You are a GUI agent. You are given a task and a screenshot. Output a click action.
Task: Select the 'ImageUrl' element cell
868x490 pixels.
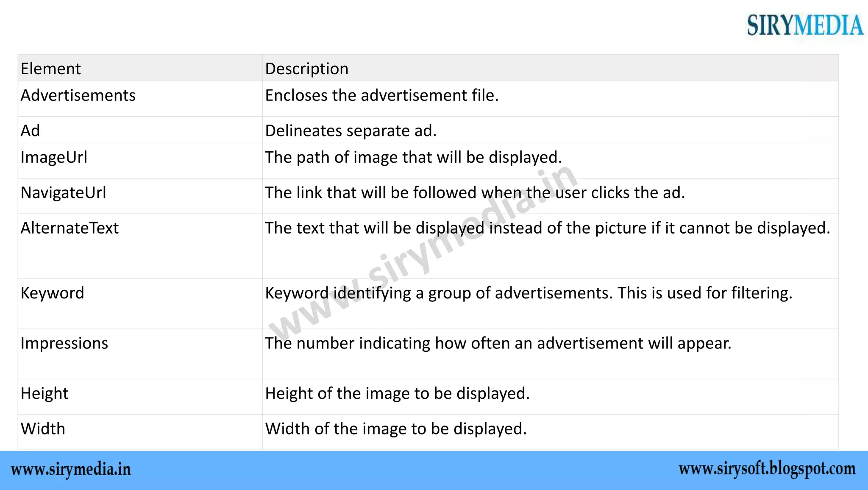[x=140, y=161]
